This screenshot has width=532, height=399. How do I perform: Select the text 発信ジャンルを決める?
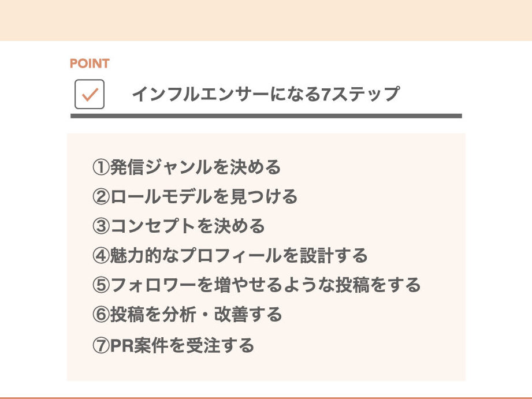(195, 167)
